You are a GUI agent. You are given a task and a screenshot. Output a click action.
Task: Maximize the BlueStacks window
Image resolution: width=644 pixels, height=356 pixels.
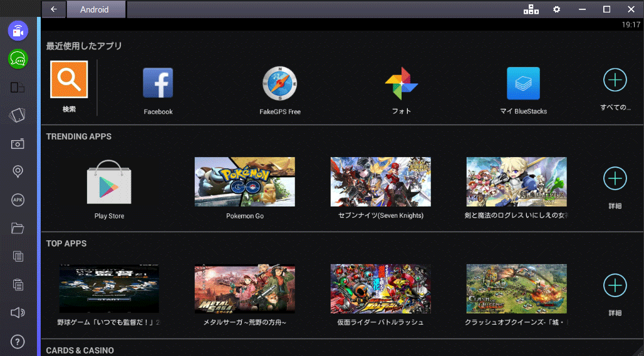coord(606,9)
